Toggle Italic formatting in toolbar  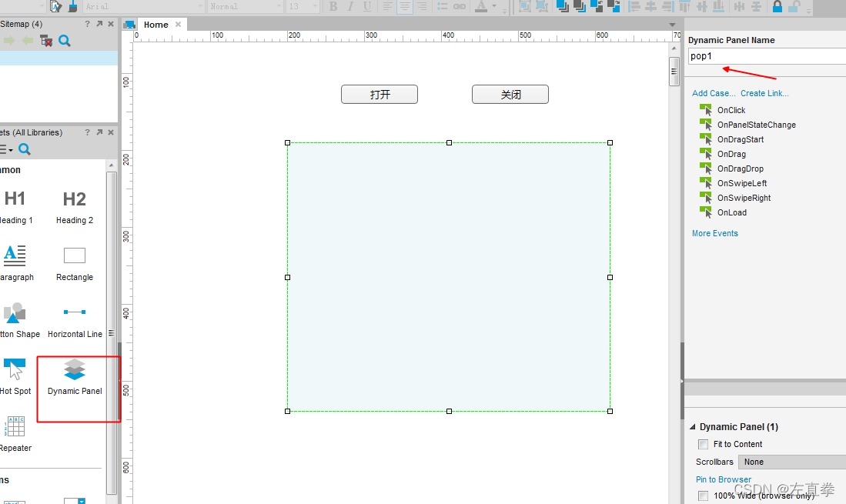coord(350,6)
